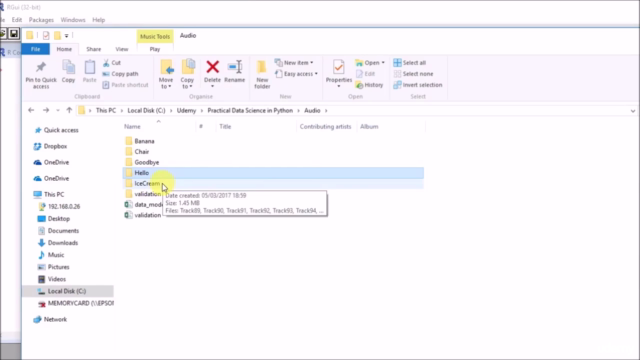Click Select all
The height and width of the screenshot is (360, 640).
tap(410, 63)
